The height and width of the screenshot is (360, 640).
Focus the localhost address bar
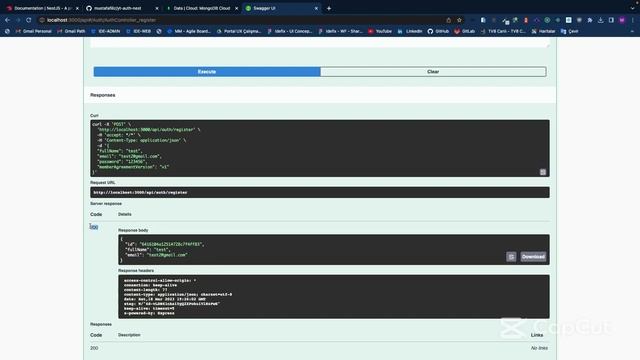click(x=241, y=20)
